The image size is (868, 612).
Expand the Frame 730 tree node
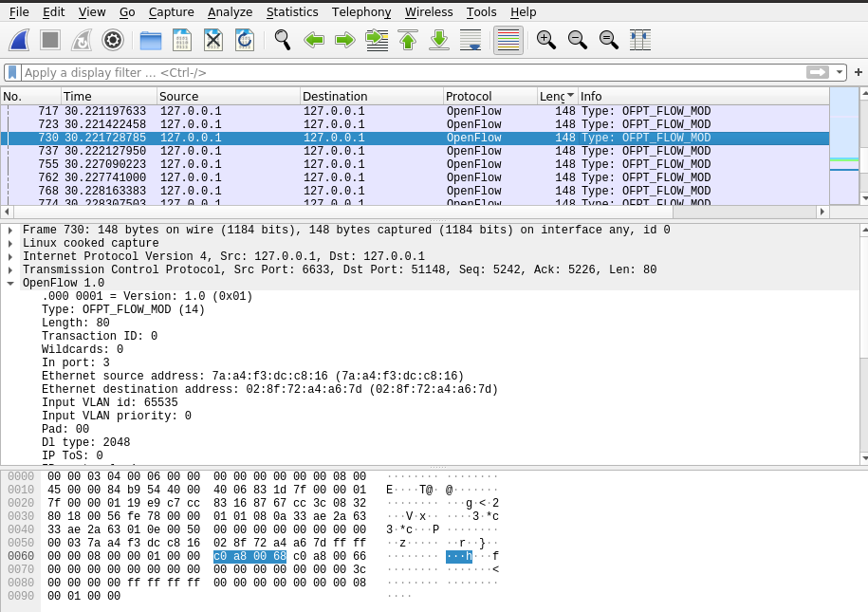pyautogui.click(x=10, y=230)
